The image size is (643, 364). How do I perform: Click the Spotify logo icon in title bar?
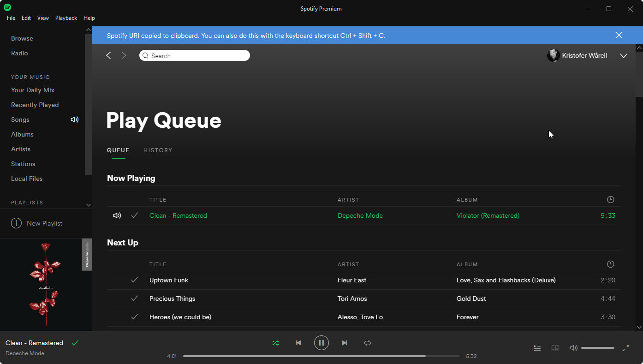(7, 8)
